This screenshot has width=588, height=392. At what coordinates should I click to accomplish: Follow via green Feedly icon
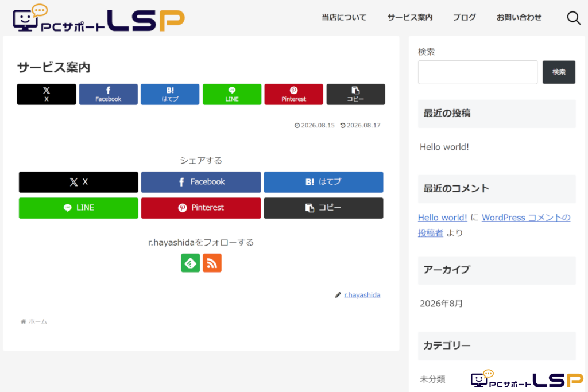click(x=191, y=263)
